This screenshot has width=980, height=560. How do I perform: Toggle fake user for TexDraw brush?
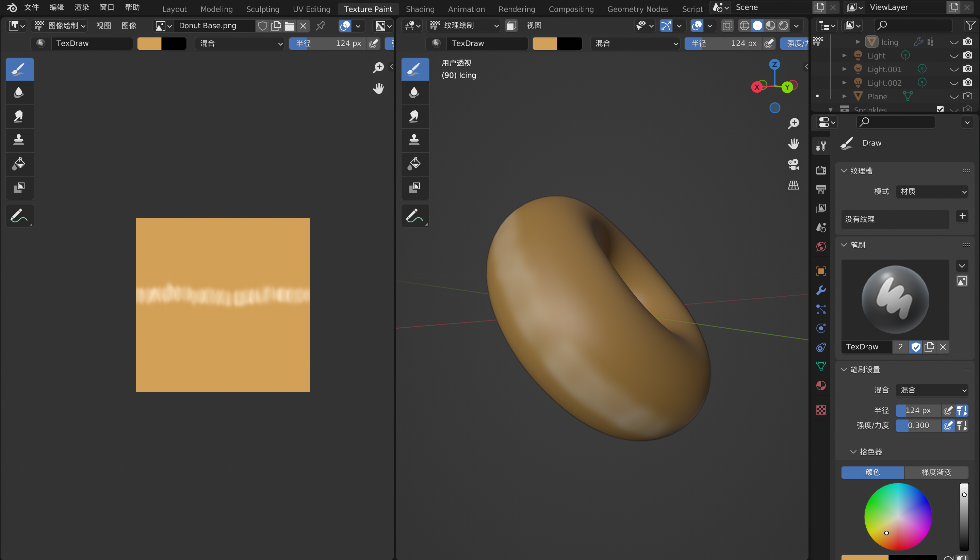pyautogui.click(x=916, y=347)
